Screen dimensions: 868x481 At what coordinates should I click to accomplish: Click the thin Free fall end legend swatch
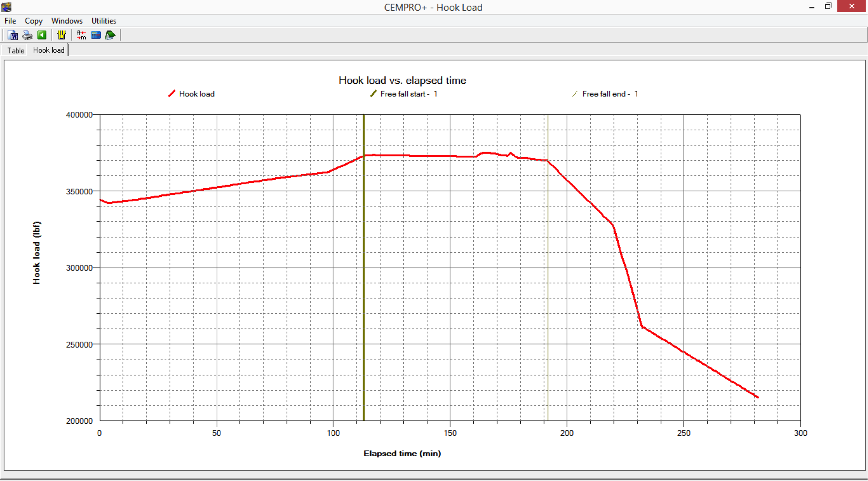[575, 94]
